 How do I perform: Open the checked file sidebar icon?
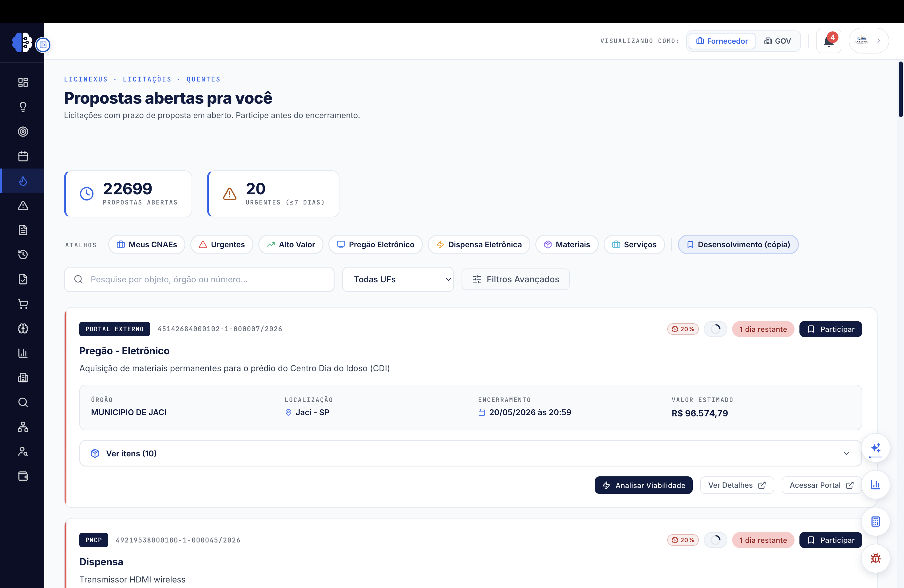point(23,279)
